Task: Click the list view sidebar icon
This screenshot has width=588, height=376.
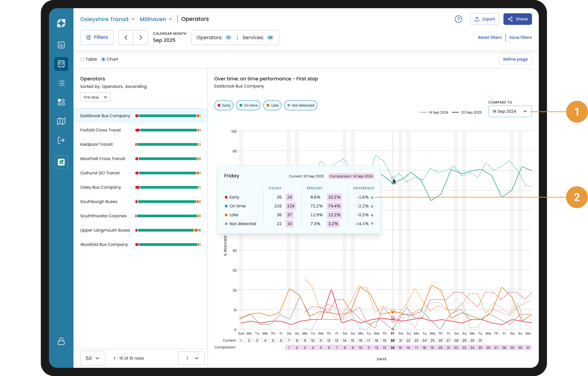Action: pos(61,83)
